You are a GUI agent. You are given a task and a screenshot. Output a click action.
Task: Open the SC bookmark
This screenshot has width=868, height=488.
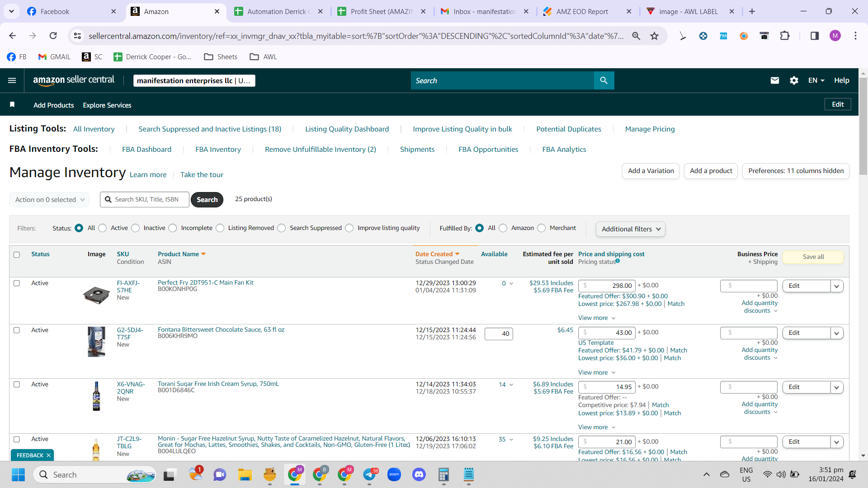pyautogui.click(x=92, y=56)
